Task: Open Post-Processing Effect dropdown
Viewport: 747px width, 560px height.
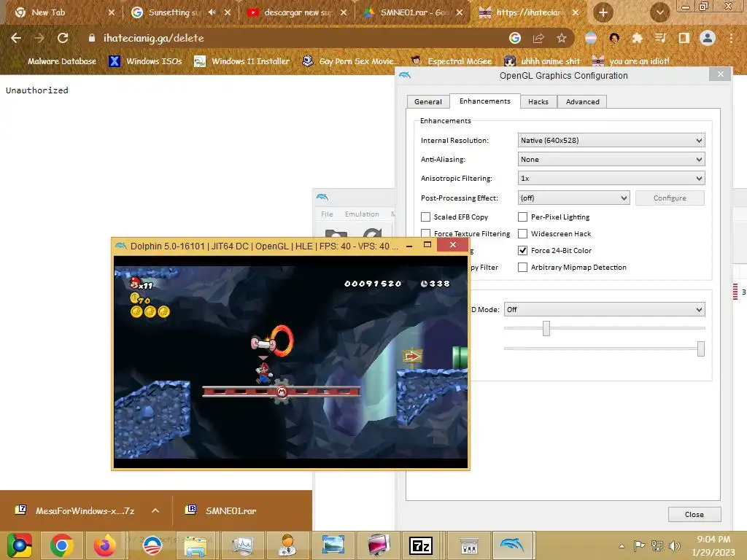Action: pyautogui.click(x=573, y=198)
